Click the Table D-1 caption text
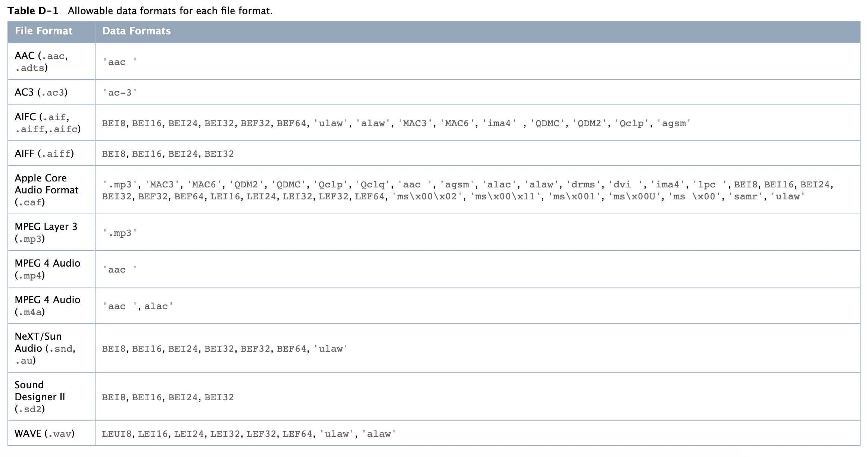 pyautogui.click(x=140, y=11)
